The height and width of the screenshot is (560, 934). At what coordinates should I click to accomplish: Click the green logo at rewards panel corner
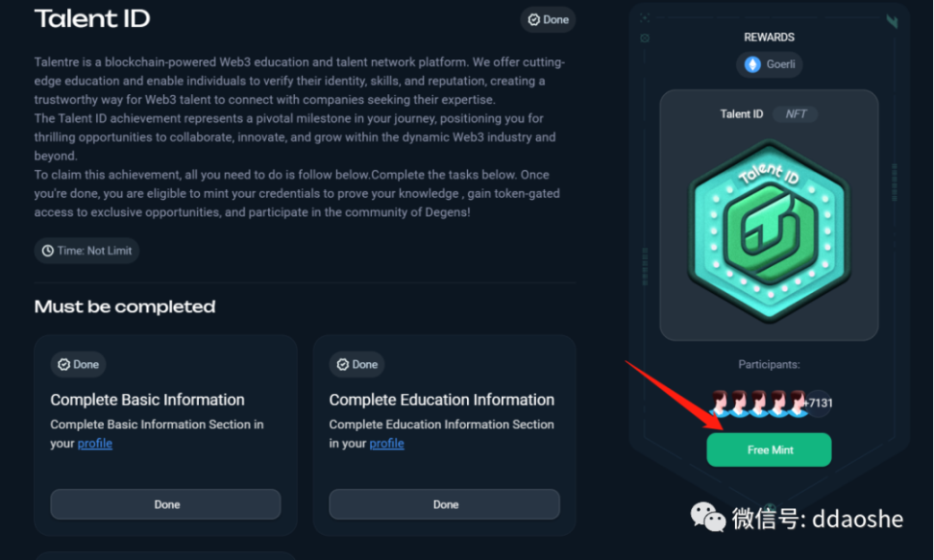click(892, 20)
